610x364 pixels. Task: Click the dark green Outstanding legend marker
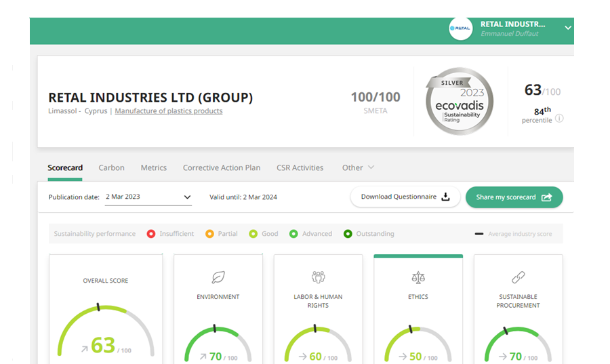click(x=348, y=234)
